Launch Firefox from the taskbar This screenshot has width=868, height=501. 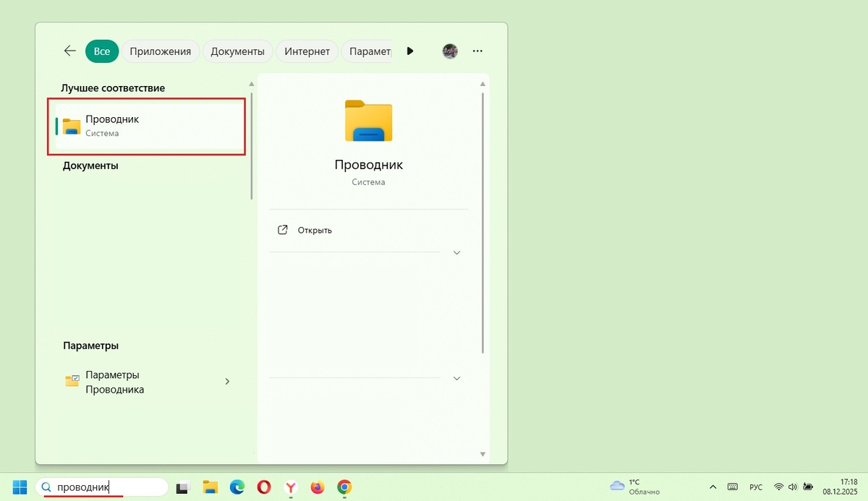[318, 487]
